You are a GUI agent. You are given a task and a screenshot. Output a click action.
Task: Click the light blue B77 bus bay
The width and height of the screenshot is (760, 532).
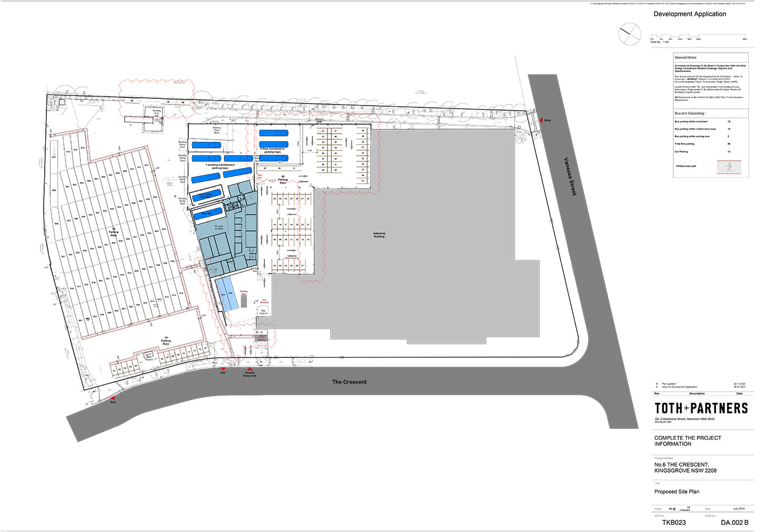coord(224,294)
